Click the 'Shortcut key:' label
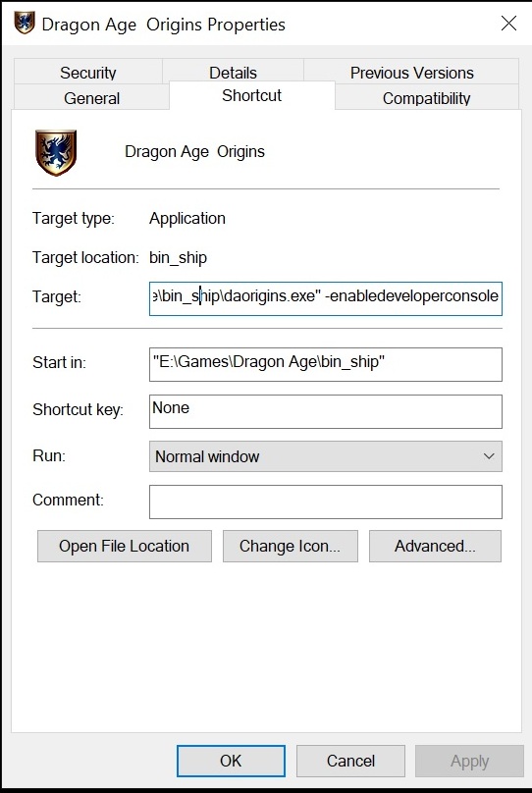 click(78, 409)
